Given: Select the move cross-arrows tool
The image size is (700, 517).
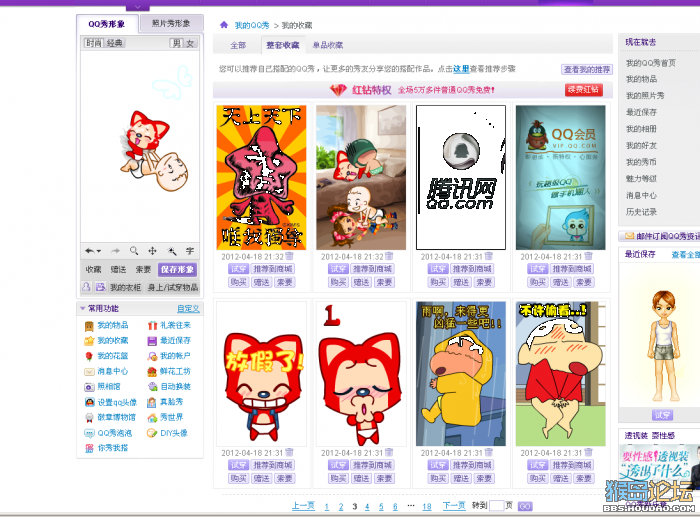Looking at the screenshot, I should point(153,251).
